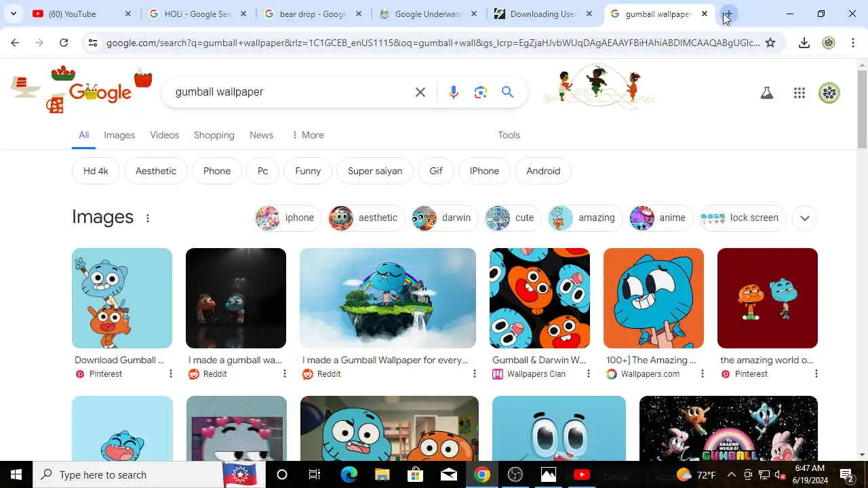The width and height of the screenshot is (868, 488).
Task: Switch to Videos results tab
Action: (164, 135)
